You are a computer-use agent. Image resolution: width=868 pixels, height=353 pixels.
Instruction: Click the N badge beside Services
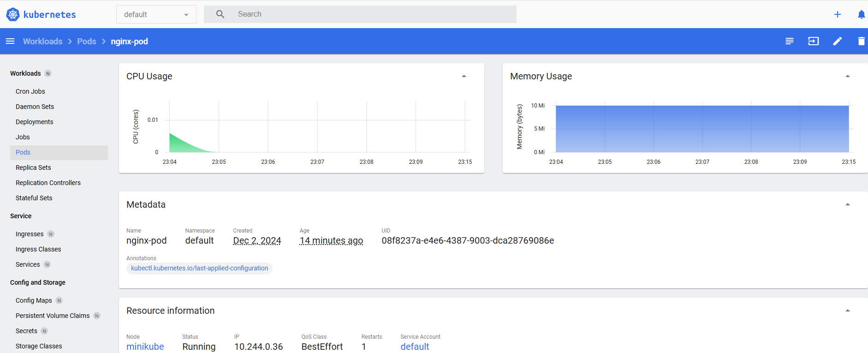47,264
